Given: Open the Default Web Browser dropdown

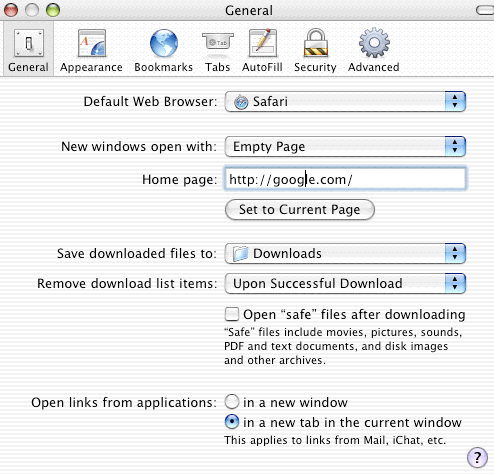Looking at the screenshot, I should (345, 101).
